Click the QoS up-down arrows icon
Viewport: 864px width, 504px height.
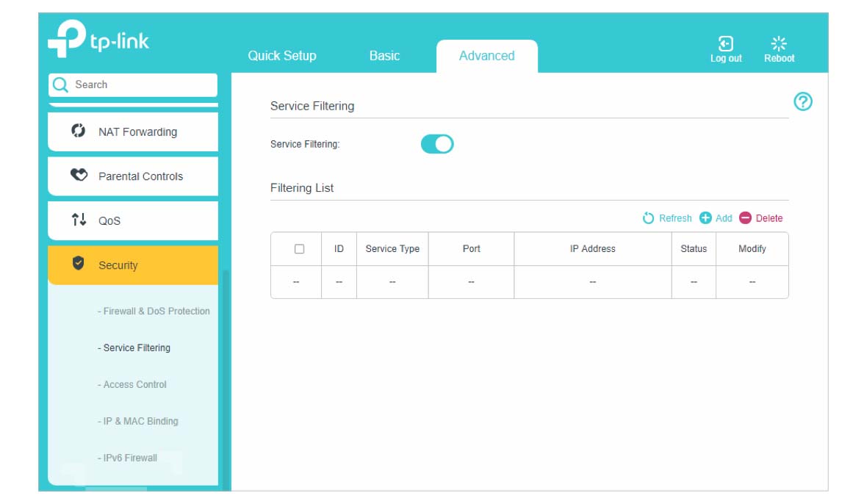tap(79, 220)
